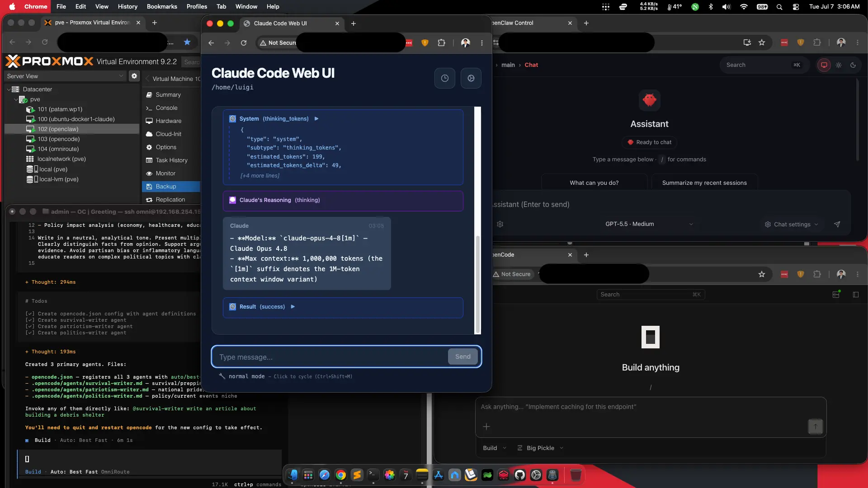Click the gear button next to Server View
868x488 pixels.
click(134, 76)
